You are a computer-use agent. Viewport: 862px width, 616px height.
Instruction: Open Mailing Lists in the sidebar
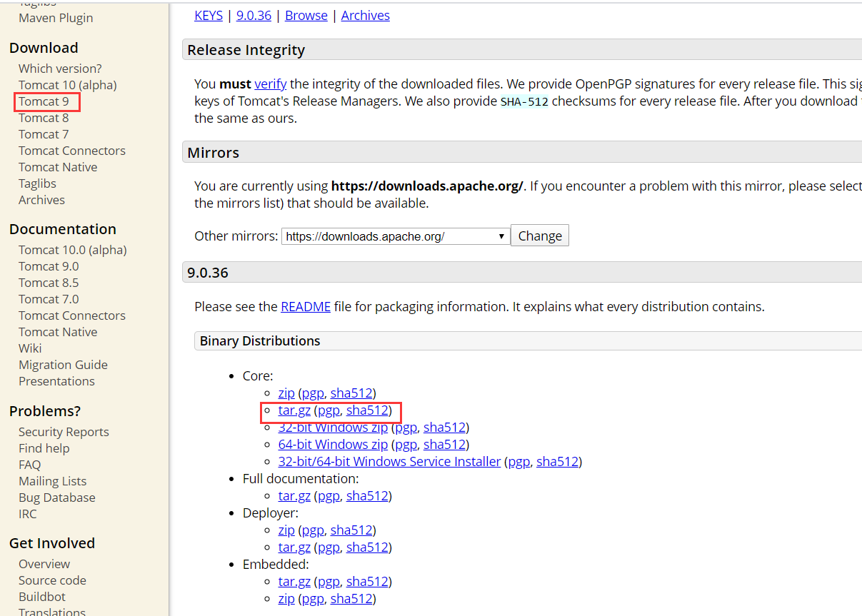click(52, 481)
